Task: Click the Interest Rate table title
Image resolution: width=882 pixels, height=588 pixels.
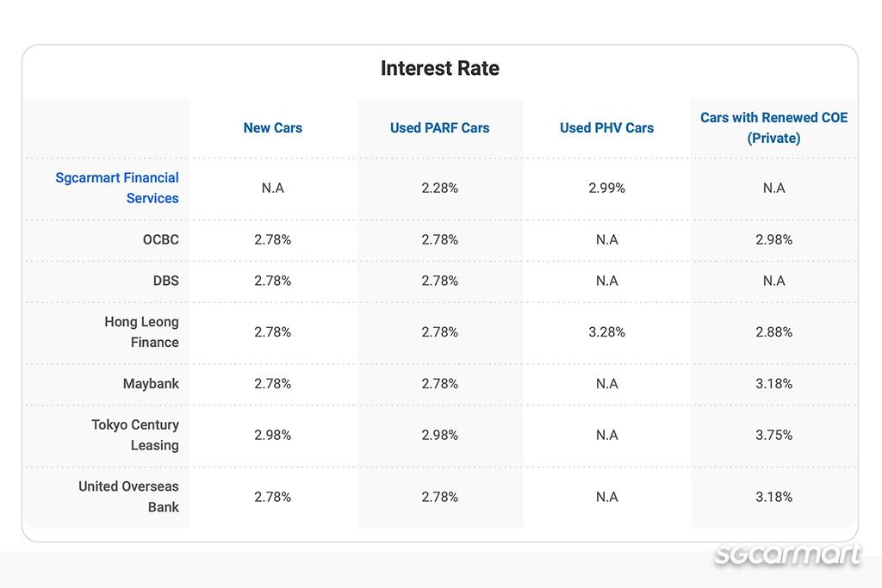Action: [439, 68]
